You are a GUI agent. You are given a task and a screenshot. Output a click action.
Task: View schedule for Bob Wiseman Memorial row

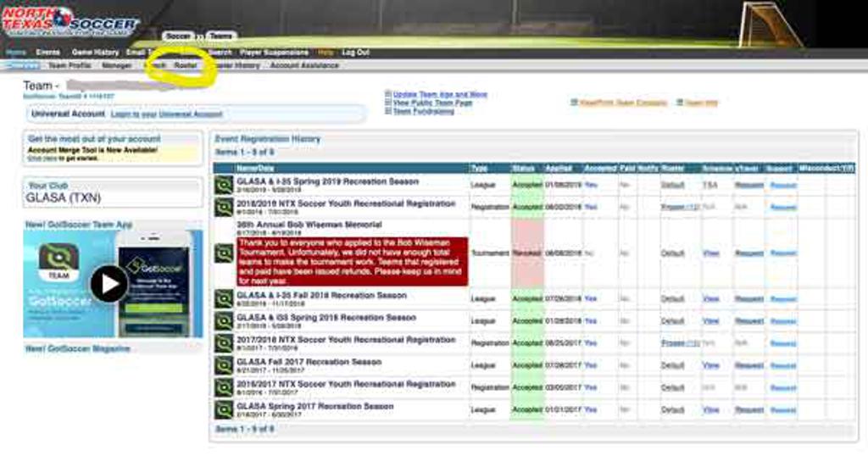tap(710, 253)
